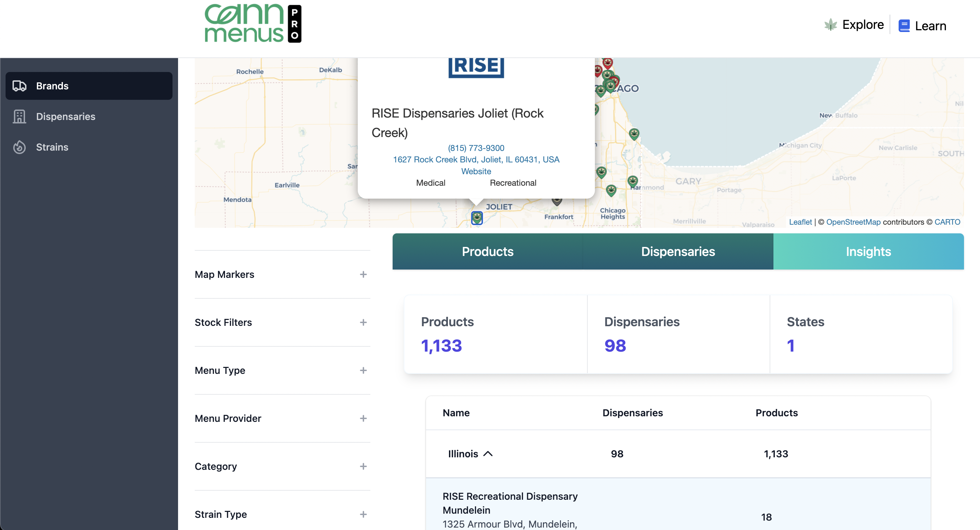Click the Illinois 98 dispensaries cell

click(x=617, y=453)
